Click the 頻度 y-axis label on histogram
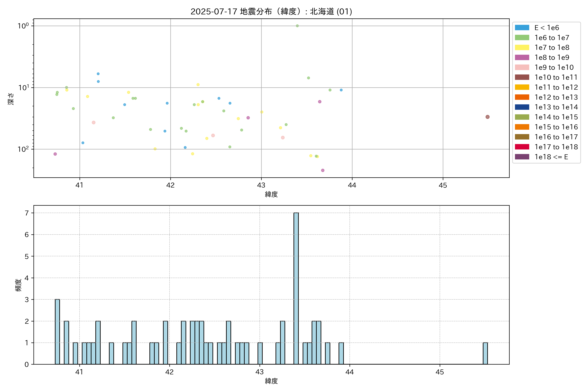The height and width of the screenshot is (392, 588). (x=18, y=285)
